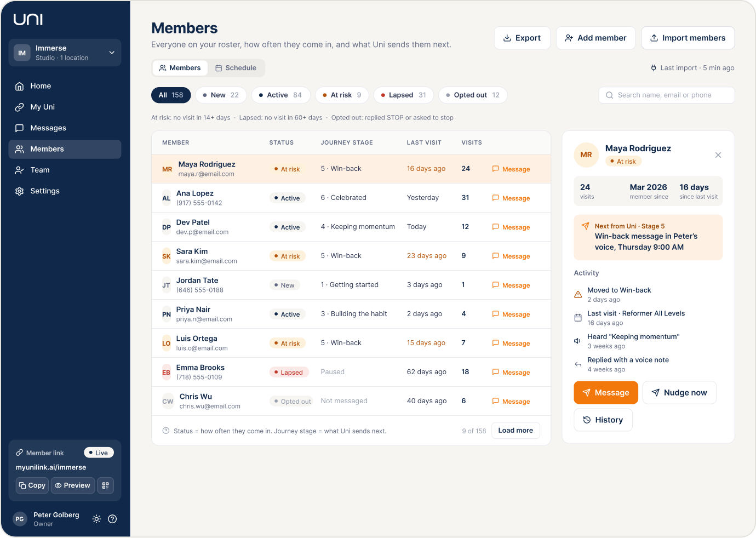
Task: Open Settings in sidebar
Action: point(65,191)
